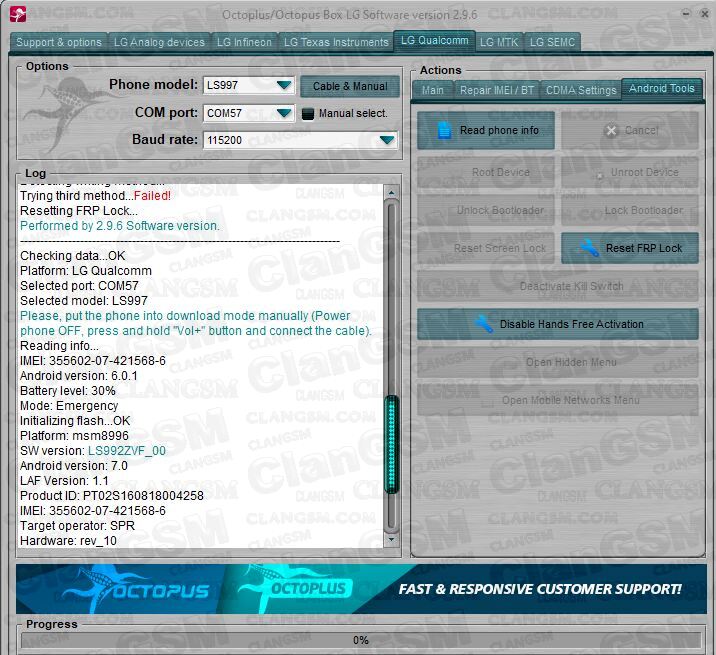Click log line 'Mode: Emergency'

69,406
